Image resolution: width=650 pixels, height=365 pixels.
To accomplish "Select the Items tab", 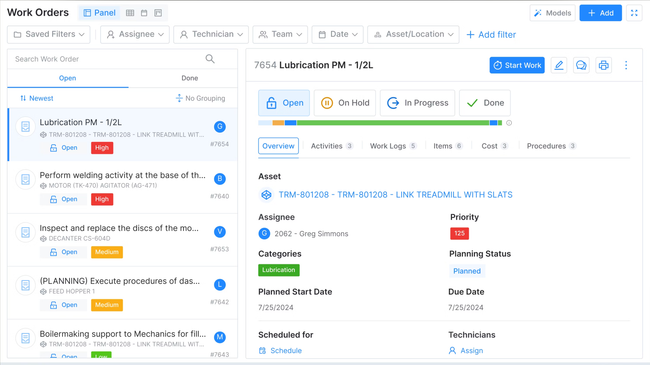I will 448,146.
